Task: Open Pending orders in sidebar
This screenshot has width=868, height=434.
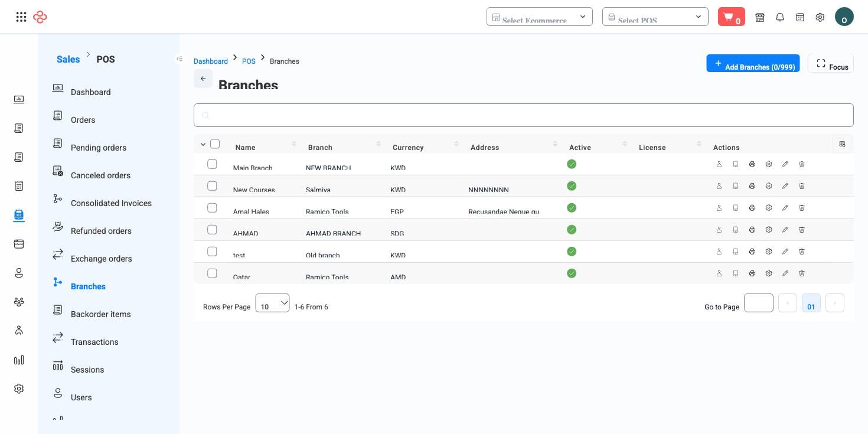Action: [x=98, y=148]
